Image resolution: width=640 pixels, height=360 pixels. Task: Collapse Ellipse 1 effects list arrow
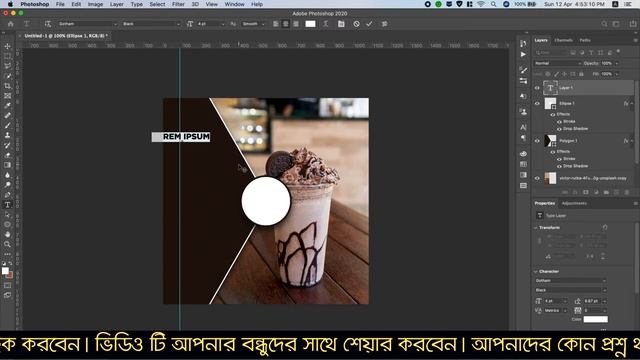[631, 104]
